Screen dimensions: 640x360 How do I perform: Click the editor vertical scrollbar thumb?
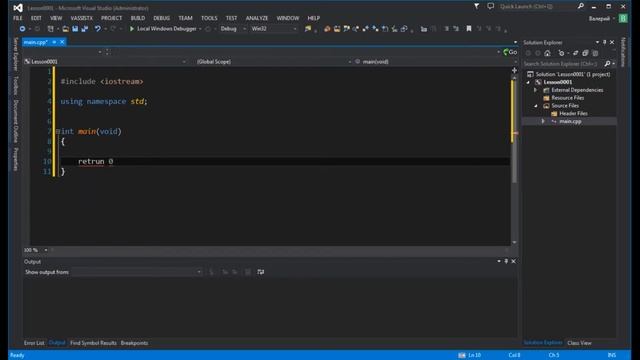[x=514, y=131]
